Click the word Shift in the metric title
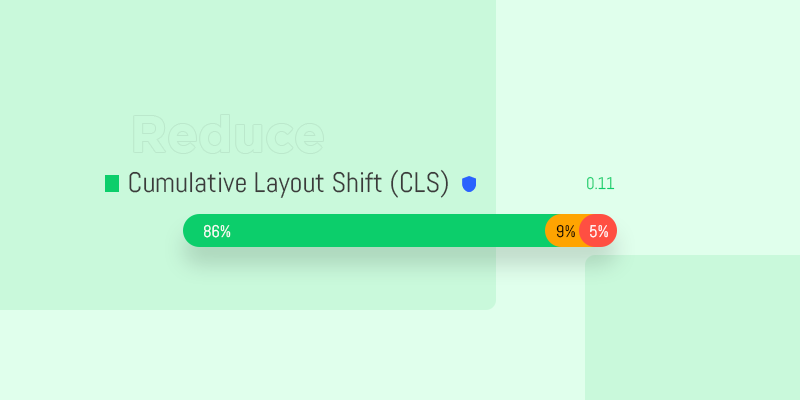800x400 pixels. pyautogui.click(x=357, y=183)
